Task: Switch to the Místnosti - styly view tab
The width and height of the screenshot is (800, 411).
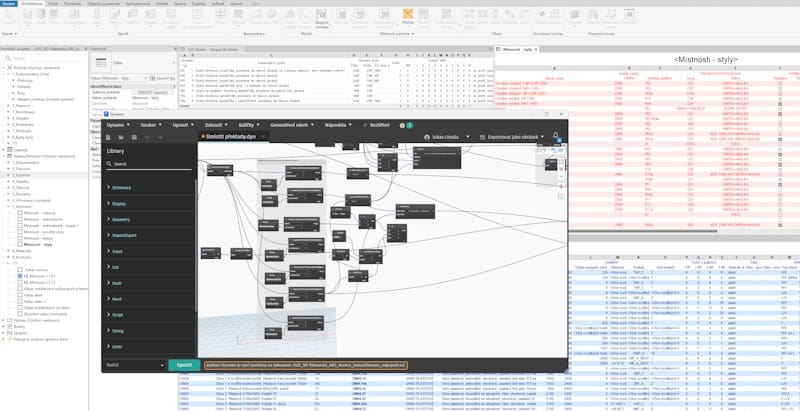Action: pyautogui.click(x=517, y=49)
